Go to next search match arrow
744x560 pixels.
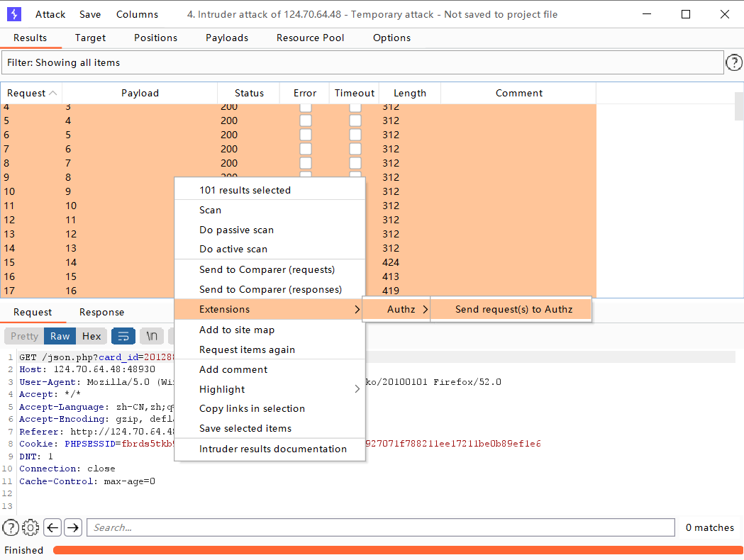click(73, 527)
